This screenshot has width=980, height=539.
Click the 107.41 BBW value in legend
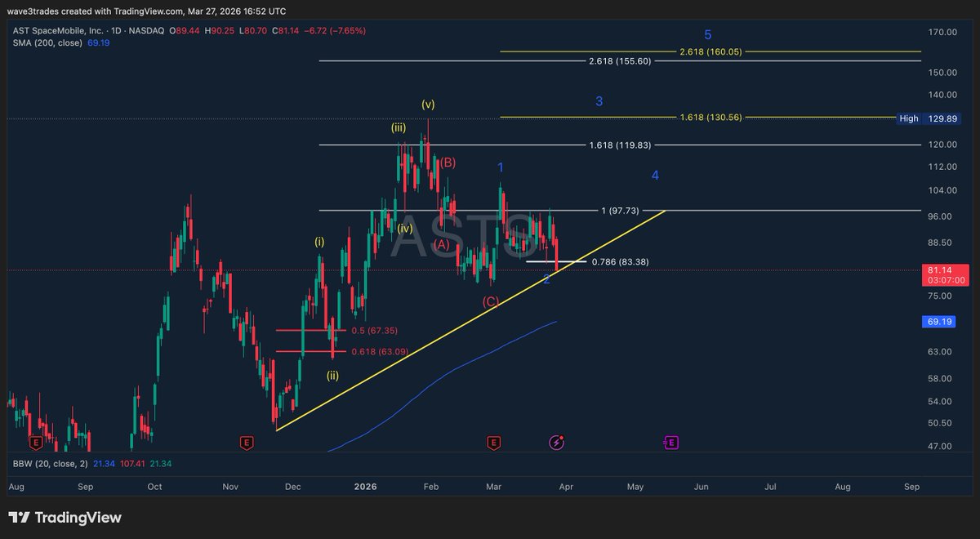[133, 463]
